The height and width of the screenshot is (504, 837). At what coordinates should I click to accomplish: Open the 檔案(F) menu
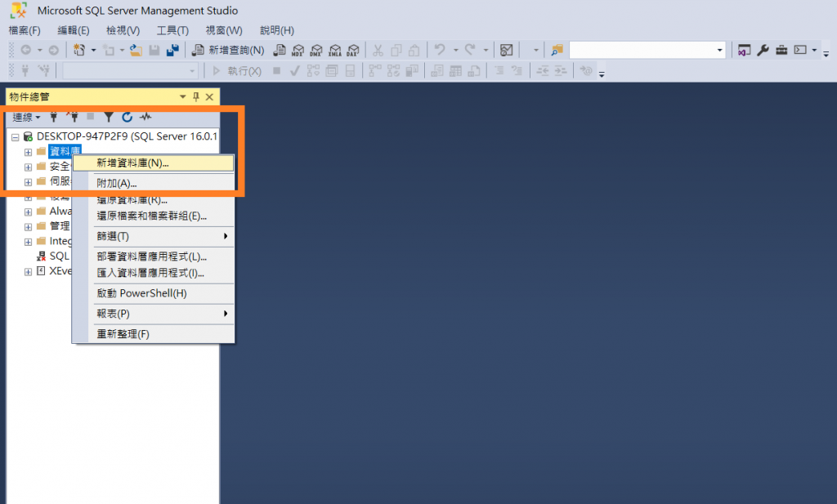25,30
